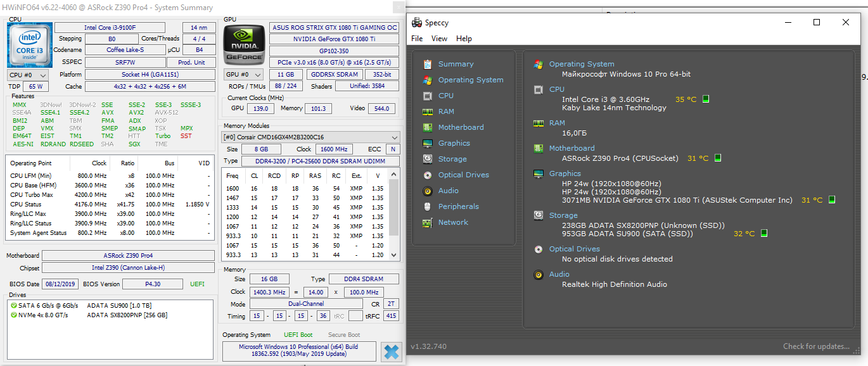
Task: Click the green storage temperature indicator
Action: tap(764, 234)
